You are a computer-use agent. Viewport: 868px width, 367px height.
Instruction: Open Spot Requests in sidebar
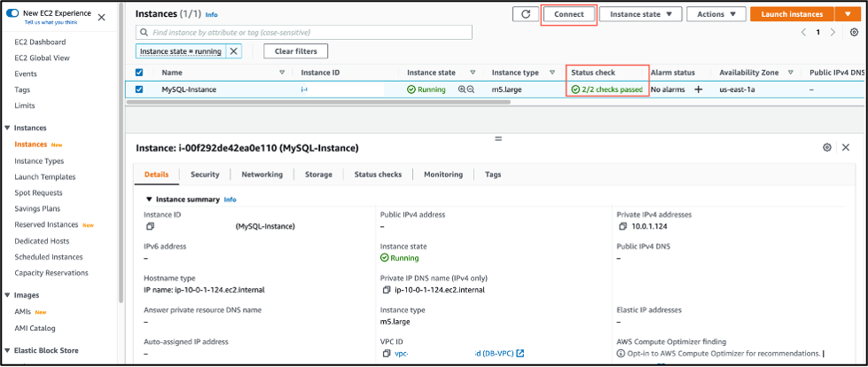(39, 192)
